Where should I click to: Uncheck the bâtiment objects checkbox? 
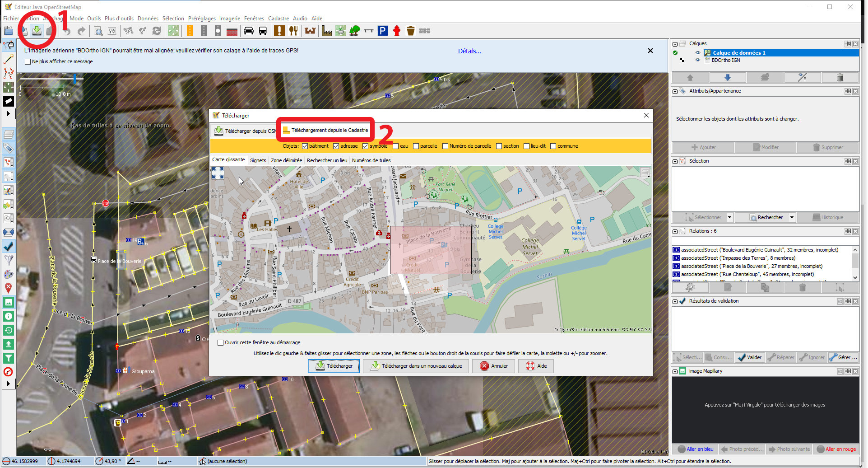[305, 146]
